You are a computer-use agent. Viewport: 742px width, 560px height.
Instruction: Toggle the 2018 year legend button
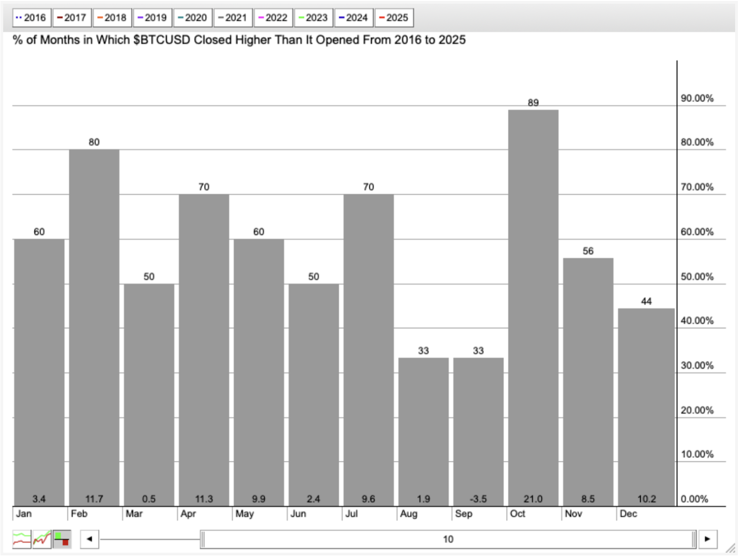coord(112,18)
